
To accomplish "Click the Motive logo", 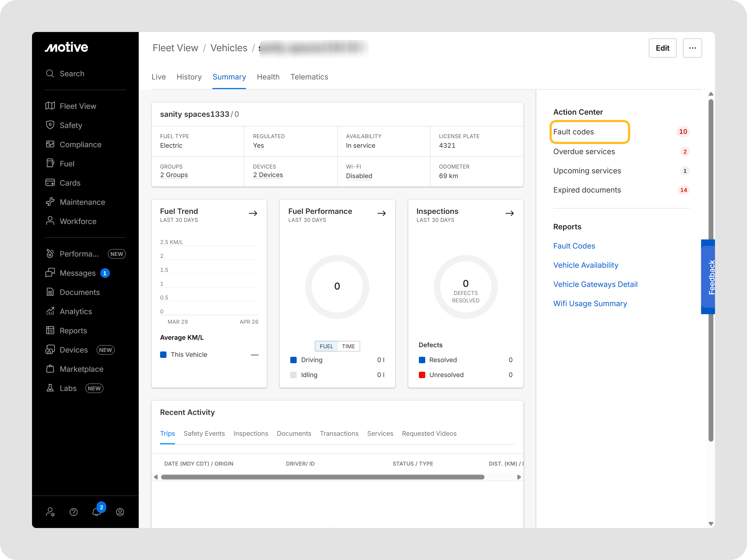I will tap(66, 47).
